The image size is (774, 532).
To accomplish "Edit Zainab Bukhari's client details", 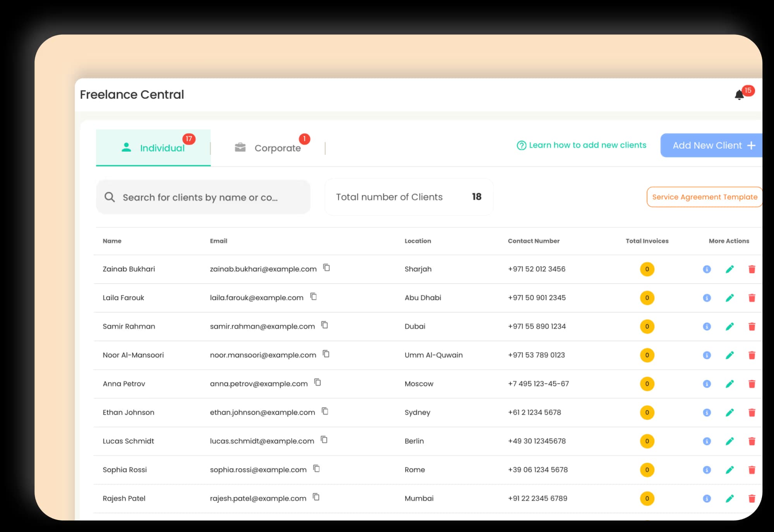I will coord(729,269).
